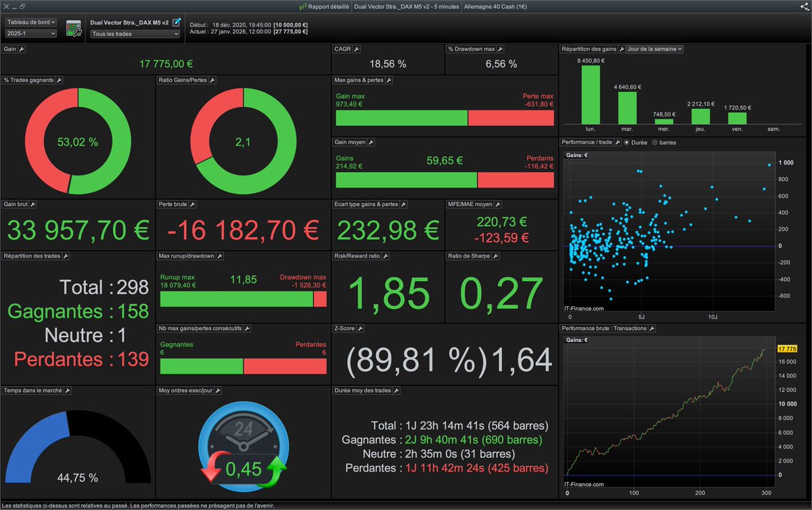Switch to Allemagne 40 Cash (1€) tab
This screenshot has width=812, height=510.
[495, 6]
